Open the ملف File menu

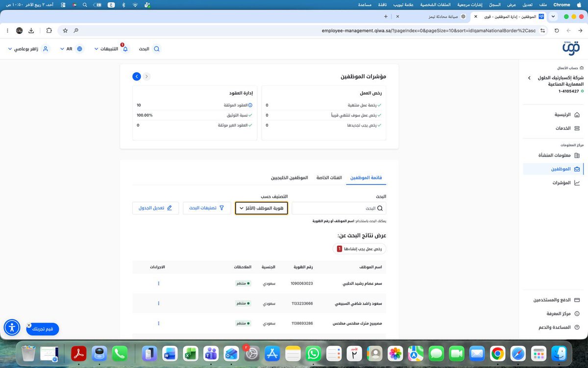click(542, 4)
